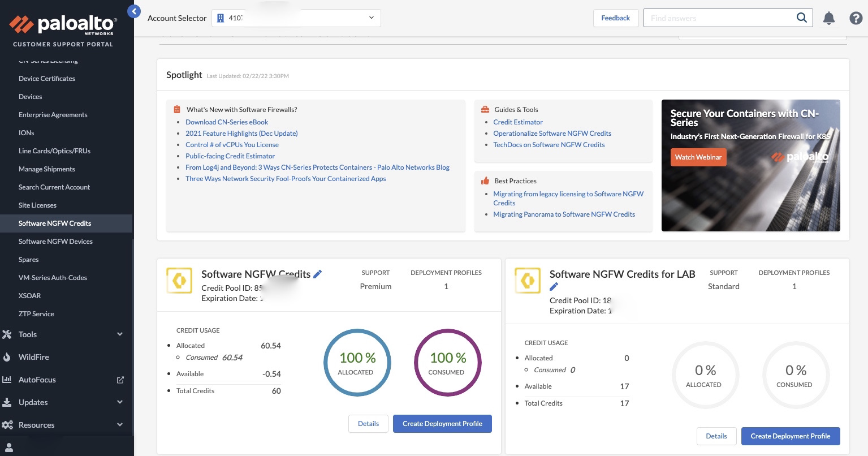This screenshot has width=868, height=456.
Task: Click the user profile icon in sidebar
Action: click(x=9, y=448)
